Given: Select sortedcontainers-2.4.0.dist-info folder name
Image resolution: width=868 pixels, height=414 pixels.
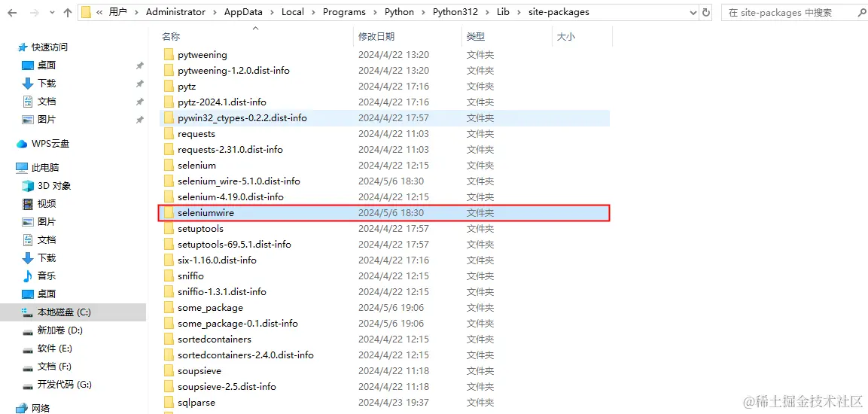Looking at the screenshot, I should pos(245,355).
